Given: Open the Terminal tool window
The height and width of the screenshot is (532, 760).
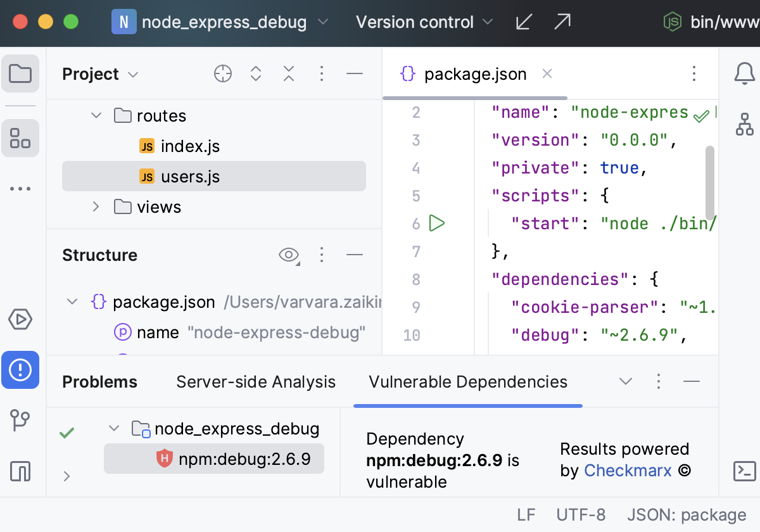Looking at the screenshot, I should [744, 471].
